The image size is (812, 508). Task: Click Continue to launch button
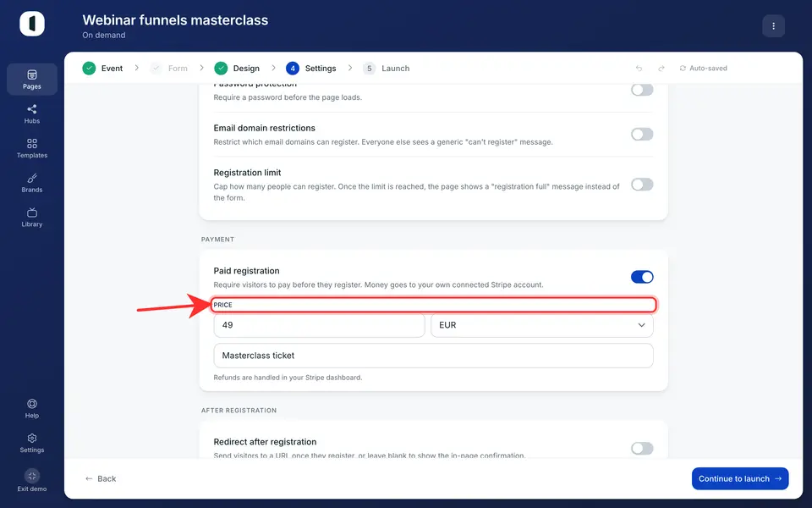[740, 479]
